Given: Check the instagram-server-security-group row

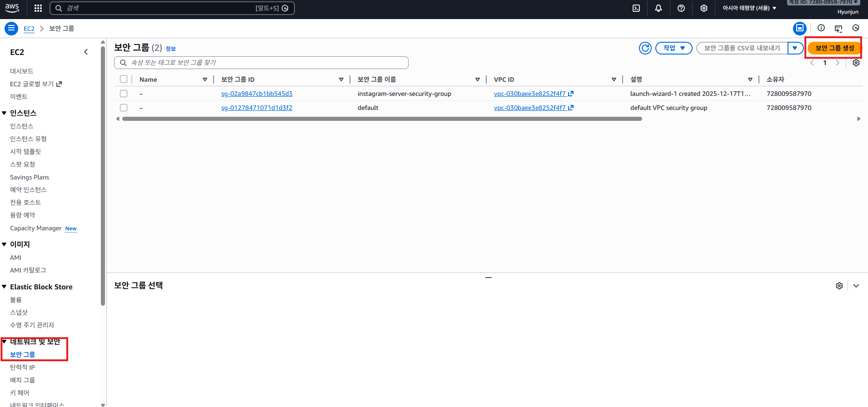Looking at the screenshot, I should (124, 94).
